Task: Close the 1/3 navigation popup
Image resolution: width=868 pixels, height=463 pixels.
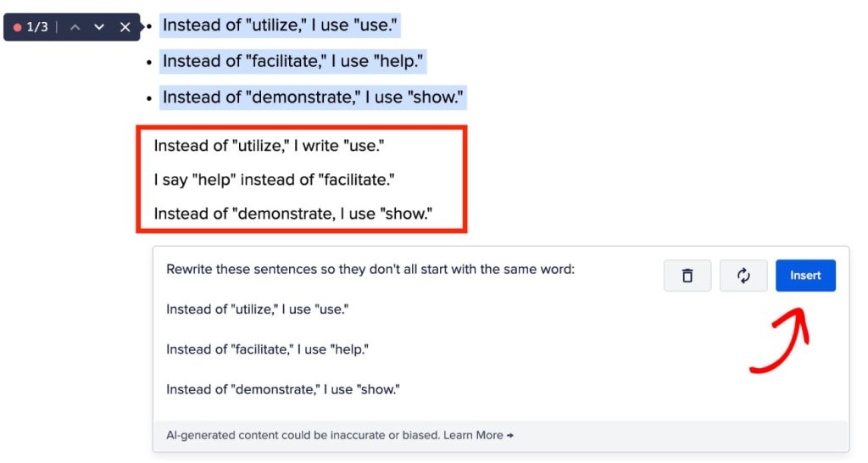Action: click(x=125, y=27)
